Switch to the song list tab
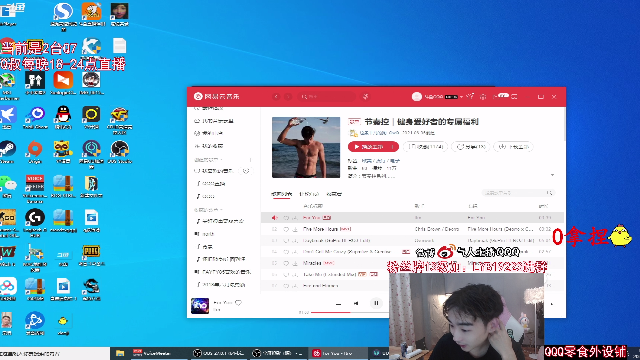Image resolution: width=640 pixels, height=360 pixels. click(x=281, y=194)
